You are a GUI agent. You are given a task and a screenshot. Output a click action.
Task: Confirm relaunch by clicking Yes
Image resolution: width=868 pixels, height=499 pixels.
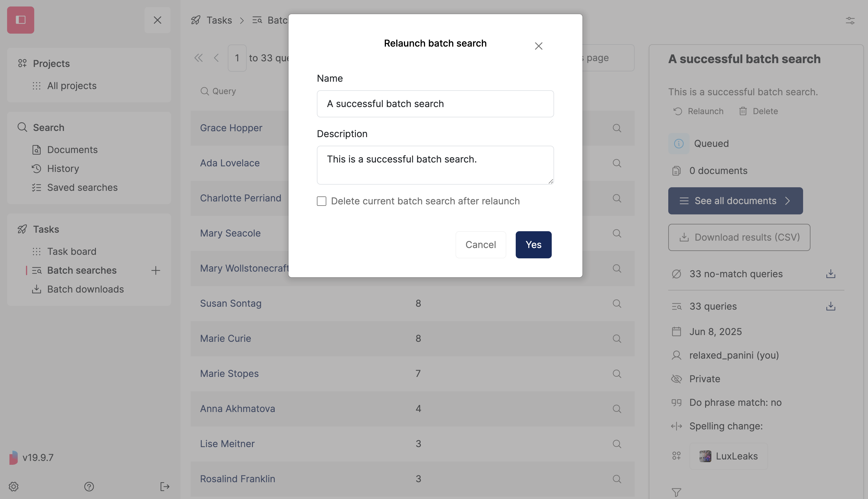pyautogui.click(x=533, y=244)
